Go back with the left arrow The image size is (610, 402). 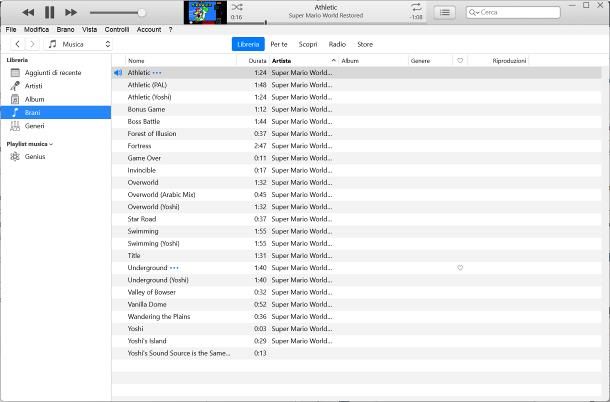[18, 44]
